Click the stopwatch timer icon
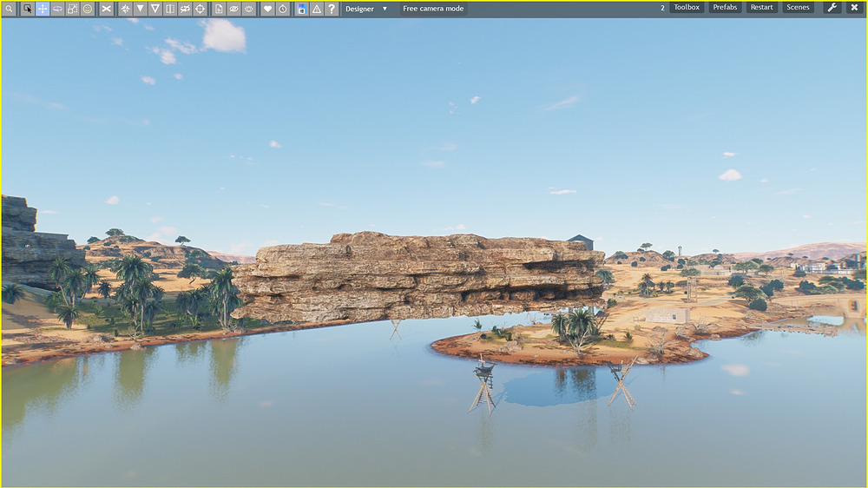This screenshot has width=868, height=488. [283, 9]
